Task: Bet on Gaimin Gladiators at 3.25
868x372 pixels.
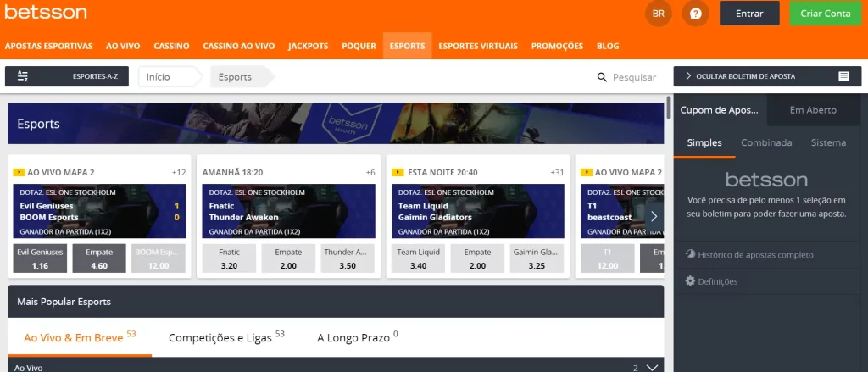Action: tap(537, 258)
